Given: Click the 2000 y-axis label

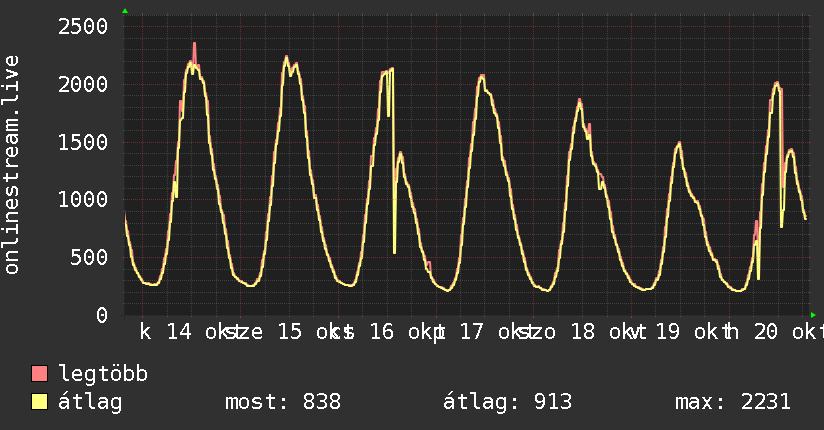Looking at the screenshot, I should pos(83,84).
